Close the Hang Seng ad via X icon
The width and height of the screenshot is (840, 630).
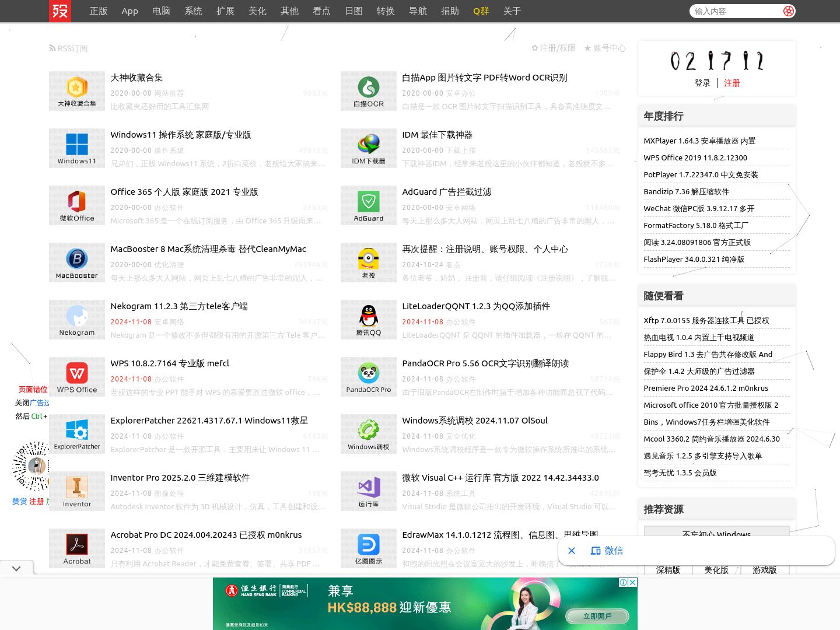click(632, 582)
